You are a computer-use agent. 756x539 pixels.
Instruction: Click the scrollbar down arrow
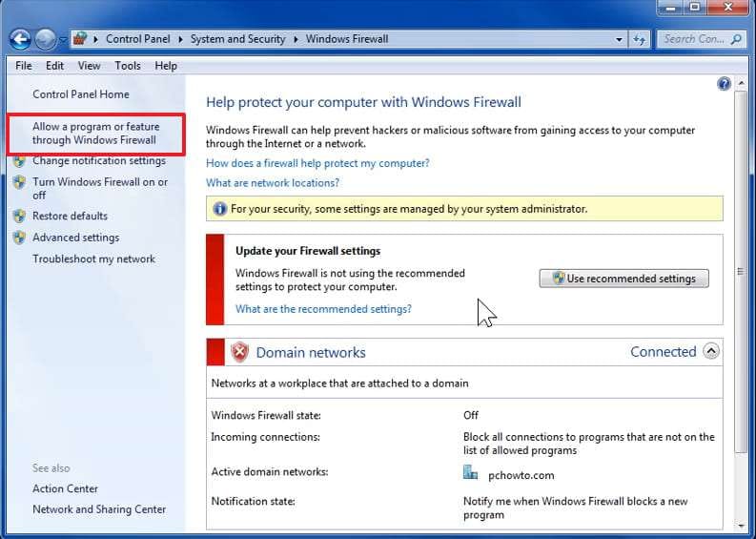pos(740,526)
